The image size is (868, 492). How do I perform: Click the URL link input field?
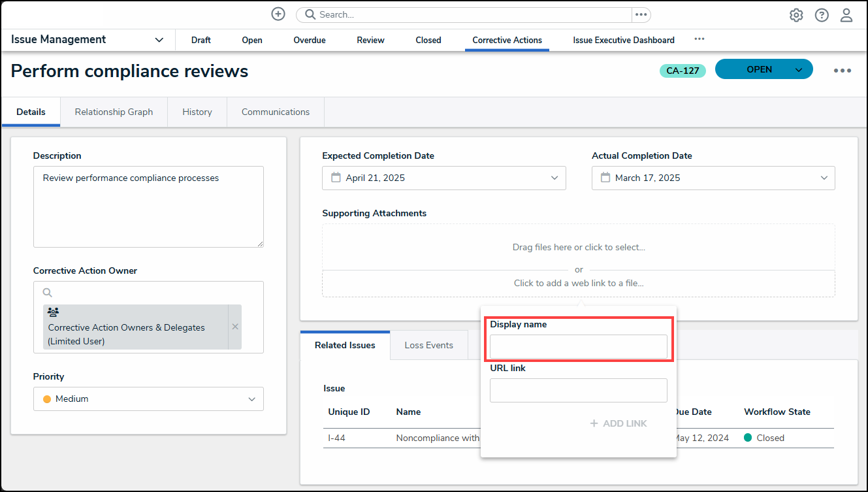pyautogui.click(x=578, y=390)
